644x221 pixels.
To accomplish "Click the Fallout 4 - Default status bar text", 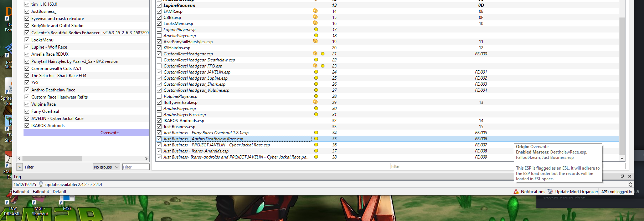I will [40, 192].
